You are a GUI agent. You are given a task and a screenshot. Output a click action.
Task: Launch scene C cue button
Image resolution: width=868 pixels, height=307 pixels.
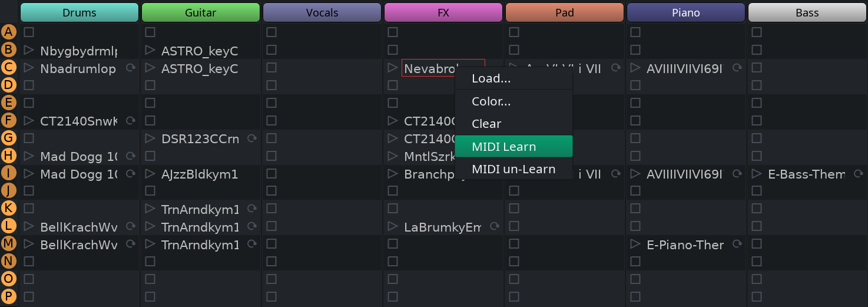point(8,67)
